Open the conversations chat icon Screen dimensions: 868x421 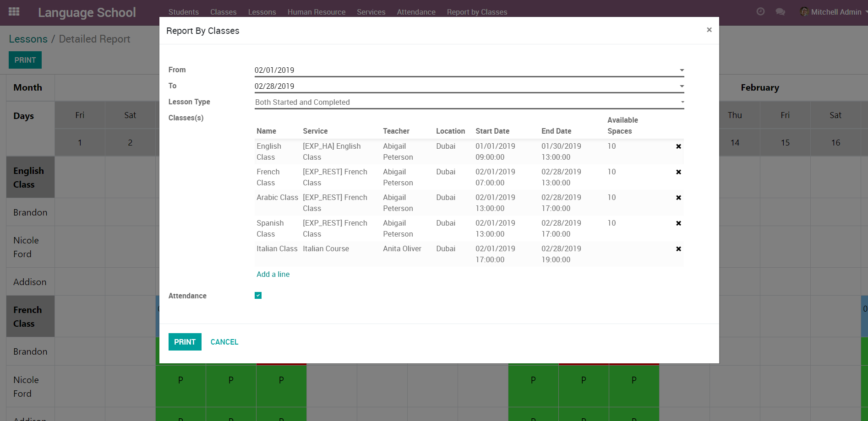[x=780, y=12]
